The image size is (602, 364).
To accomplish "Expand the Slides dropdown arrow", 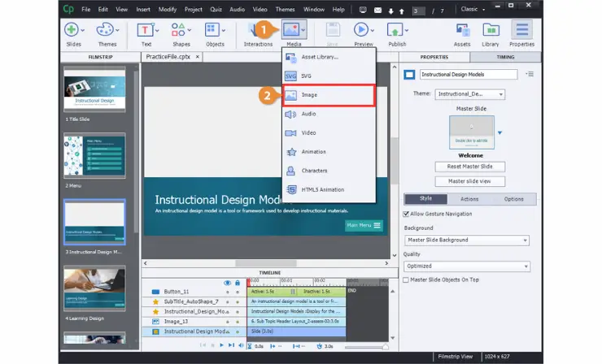I will [x=82, y=30].
